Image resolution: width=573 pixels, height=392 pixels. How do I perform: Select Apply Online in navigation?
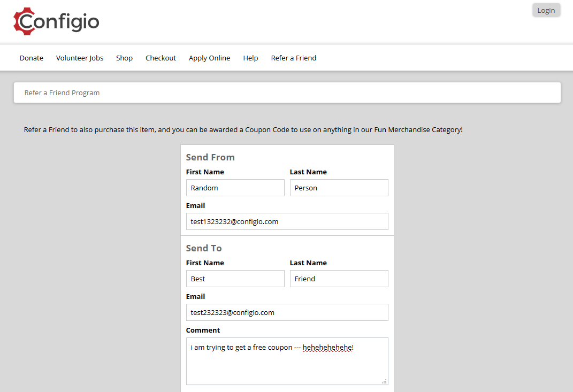pos(209,58)
